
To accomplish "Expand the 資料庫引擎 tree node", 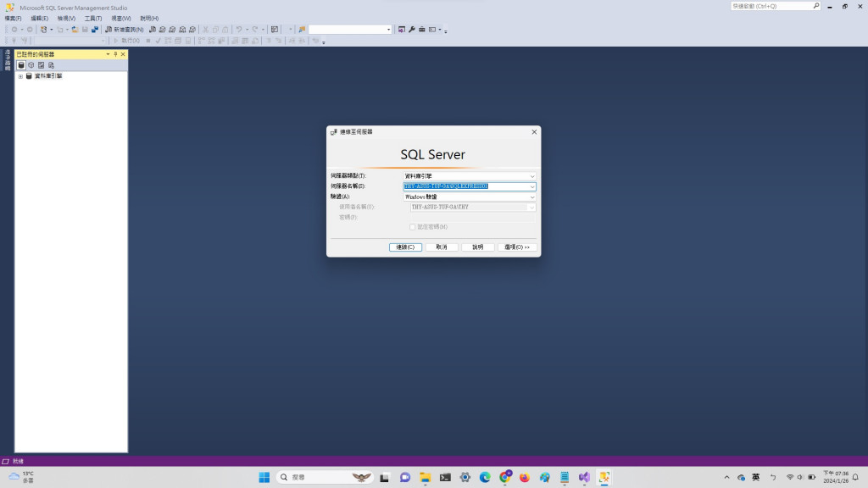I will (x=20, y=76).
